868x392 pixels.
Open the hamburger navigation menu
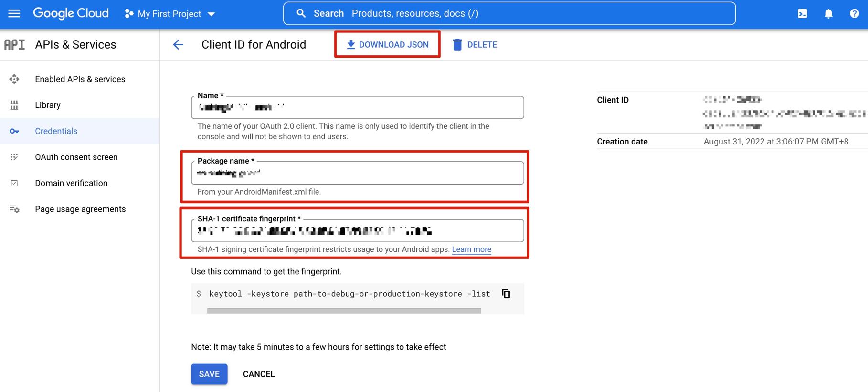pos(14,13)
